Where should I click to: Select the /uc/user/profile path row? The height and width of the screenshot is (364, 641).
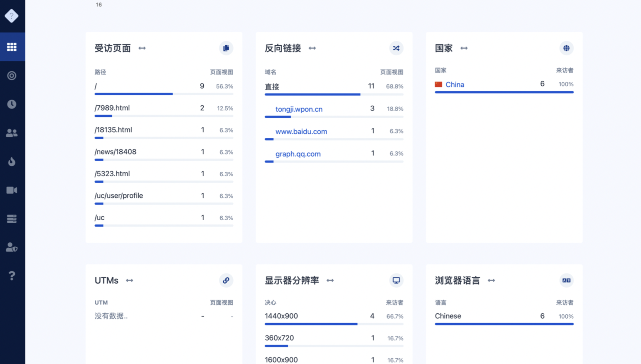click(164, 198)
